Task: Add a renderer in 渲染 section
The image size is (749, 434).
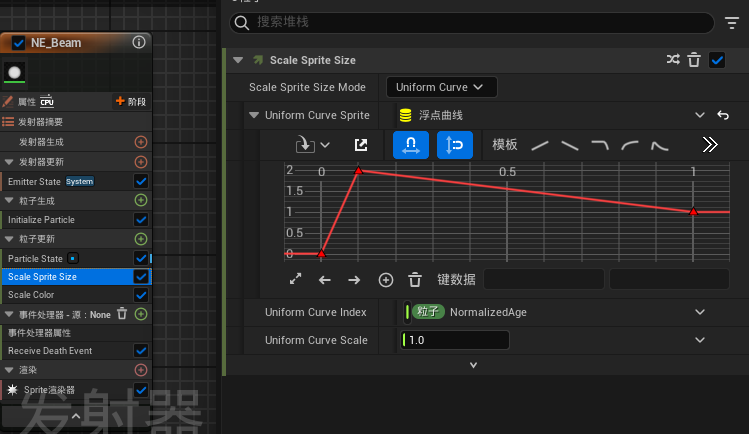Action: [x=141, y=370]
